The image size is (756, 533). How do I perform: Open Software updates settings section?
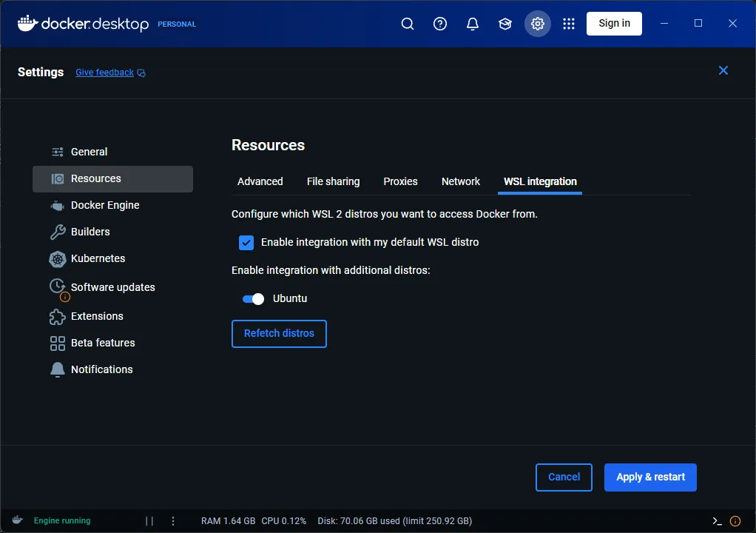113,287
